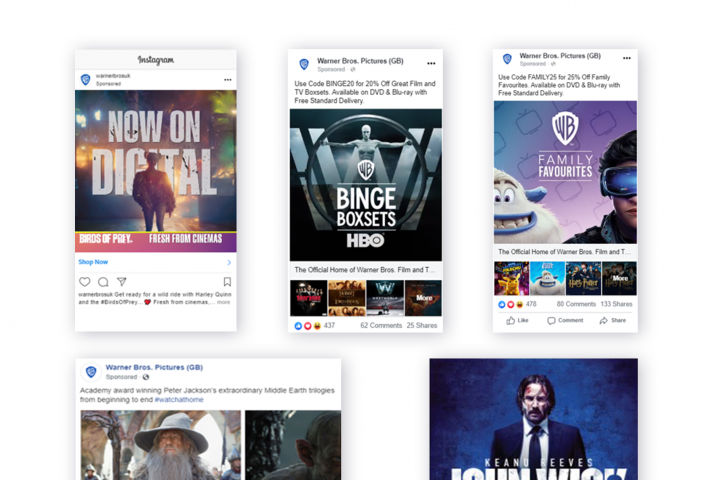720x480 pixels.
Task: Open the 25 Shares link
Action: click(x=422, y=325)
